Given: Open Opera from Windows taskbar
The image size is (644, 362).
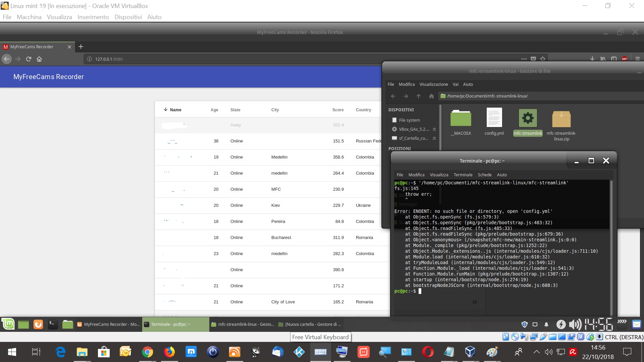Looking at the screenshot, I should [427, 352].
